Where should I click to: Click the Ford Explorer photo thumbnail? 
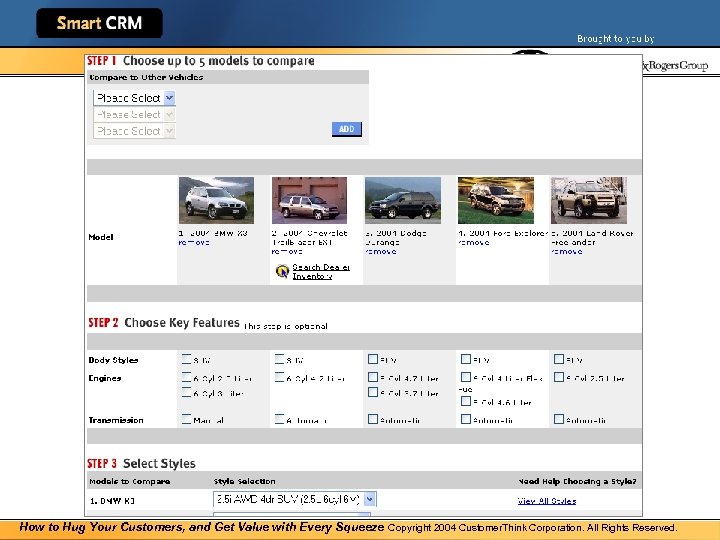pos(496,200)
